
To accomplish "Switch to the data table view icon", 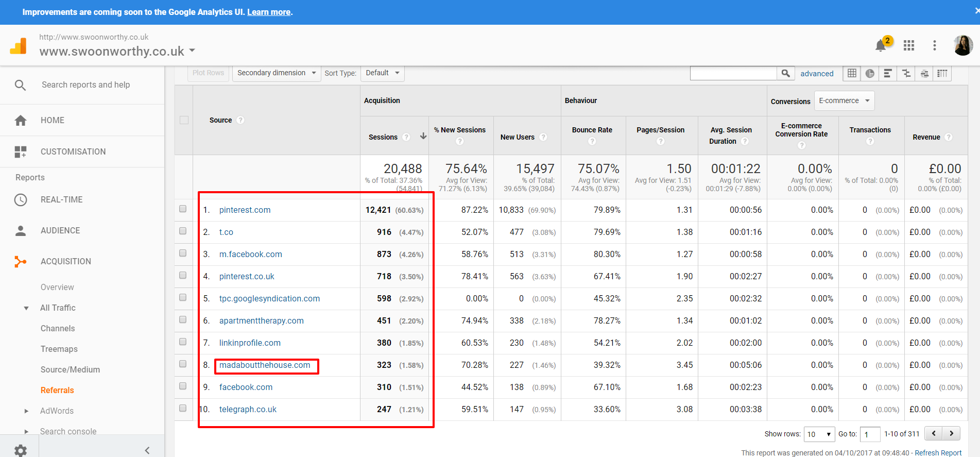I will [852, 74].
